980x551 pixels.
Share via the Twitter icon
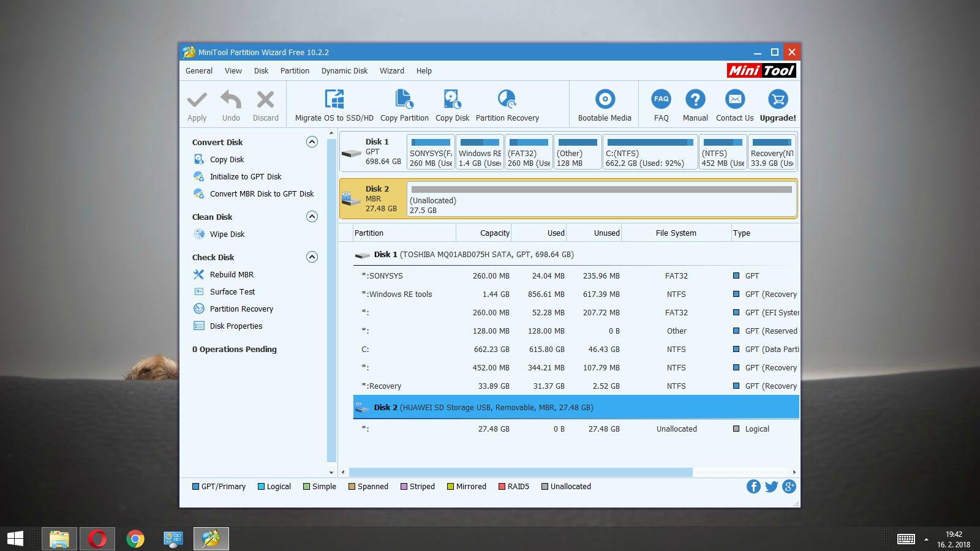tap(771, 487)
